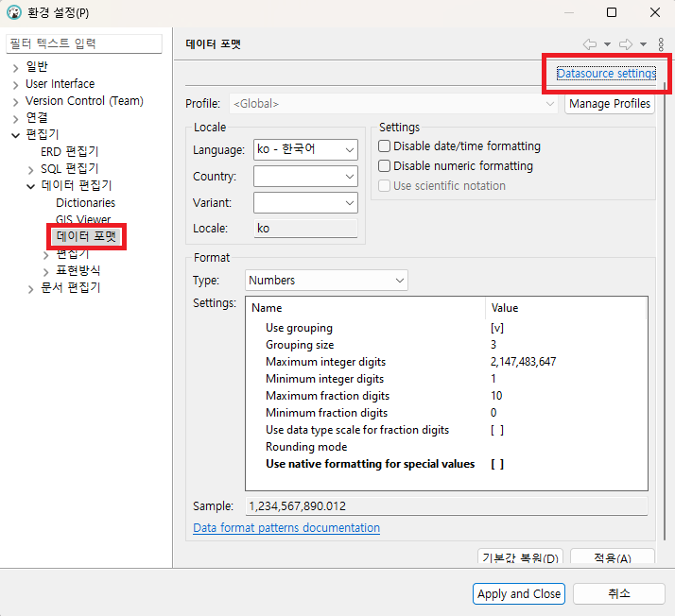The height and width of the screenshot is (616, 675).
Task: Toggle Use native formatting for special values
Action: (496, 464)
